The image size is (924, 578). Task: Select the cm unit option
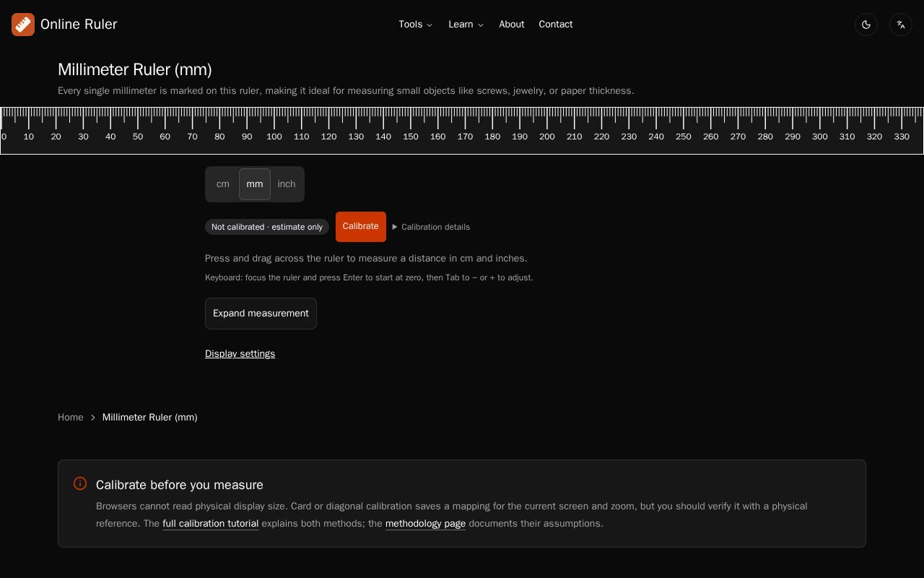coord(223,184)
